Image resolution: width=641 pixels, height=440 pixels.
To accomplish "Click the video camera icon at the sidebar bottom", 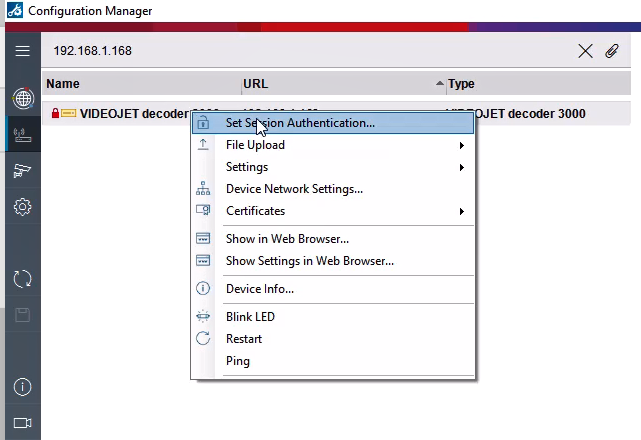I will 21,422.
